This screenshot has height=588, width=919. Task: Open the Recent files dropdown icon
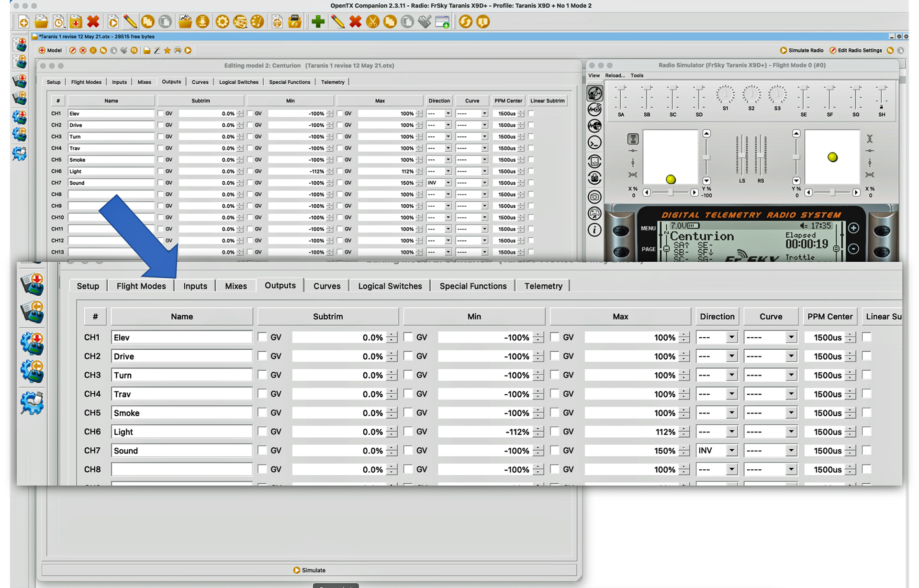(58, 22)
